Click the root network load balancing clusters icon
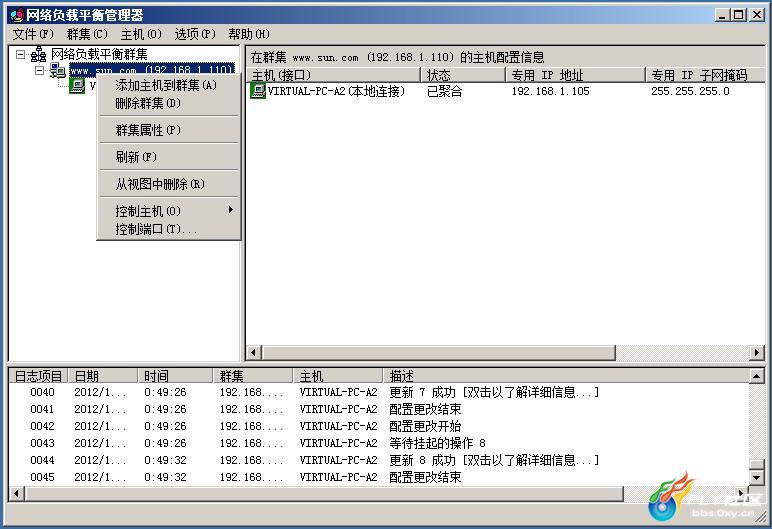Image resolution: width=772 pixels, height=529 pixels. tap(38, 54)
